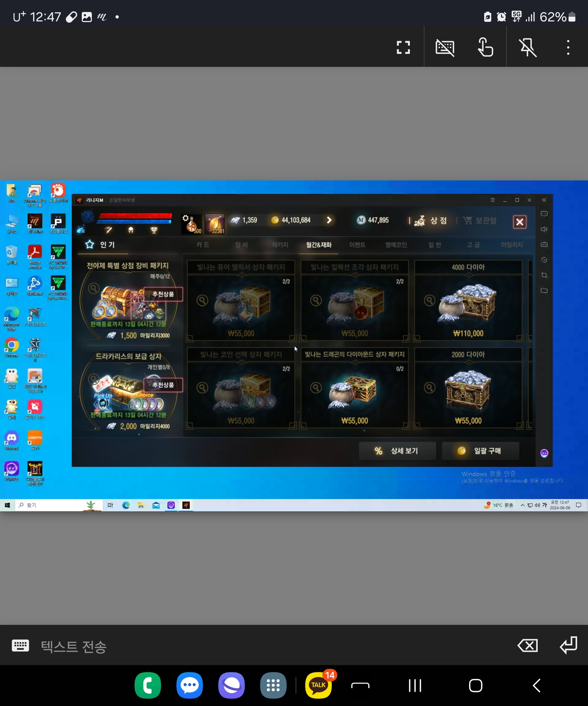Tap the backspace icon in text bar
588x706 pixels.
coord(528,645)
